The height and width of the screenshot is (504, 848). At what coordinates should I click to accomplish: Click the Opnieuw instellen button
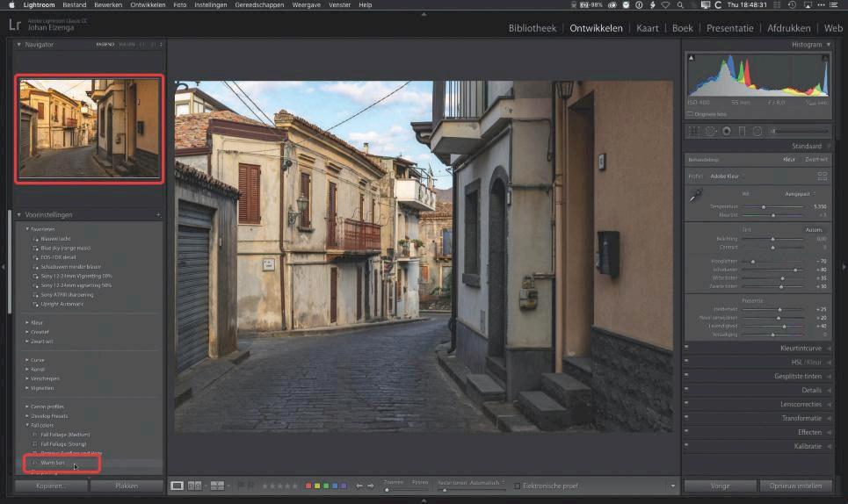coord(795,486)
